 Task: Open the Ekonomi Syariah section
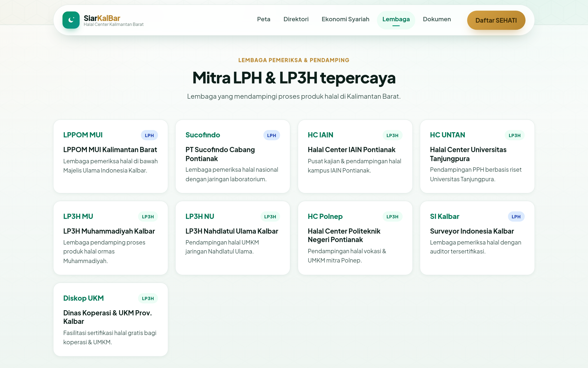pyautogui.click(x=345, y=19)
